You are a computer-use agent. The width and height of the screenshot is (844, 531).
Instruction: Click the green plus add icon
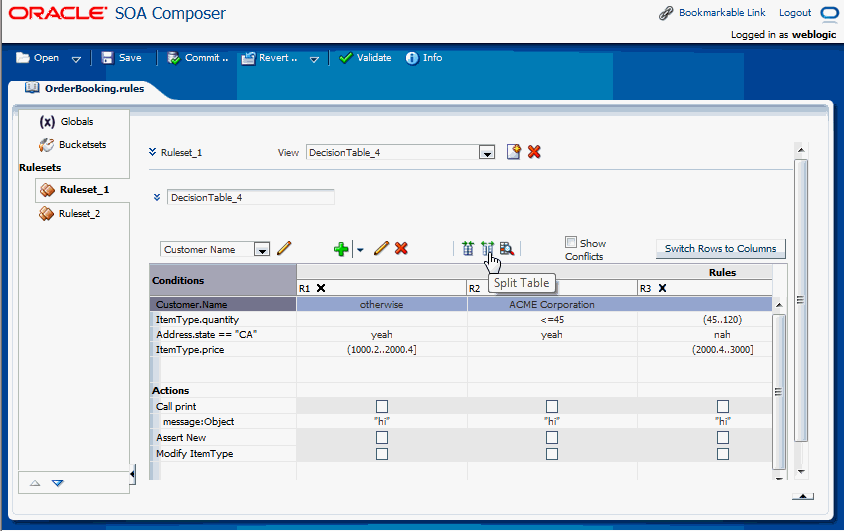341,249
